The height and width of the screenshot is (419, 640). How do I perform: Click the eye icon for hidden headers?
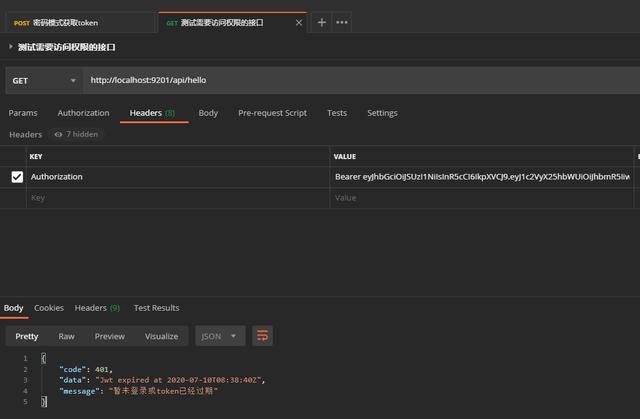coord(59,134)
